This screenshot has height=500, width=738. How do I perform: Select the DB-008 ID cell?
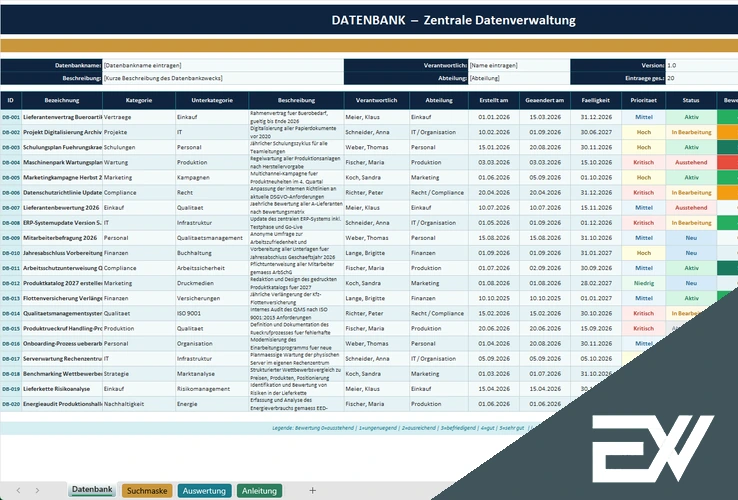pyautogui.click(x=11, y=223)
